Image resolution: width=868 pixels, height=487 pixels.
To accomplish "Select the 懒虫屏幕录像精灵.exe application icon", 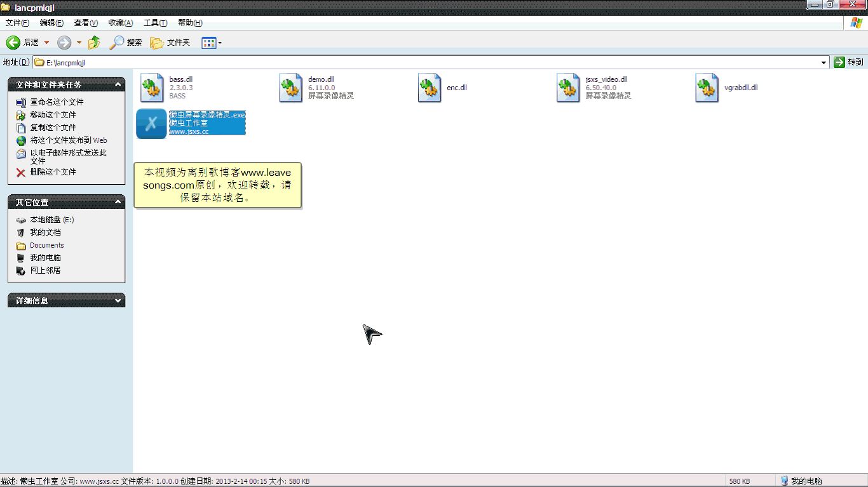I will click(x=151, y=123).
